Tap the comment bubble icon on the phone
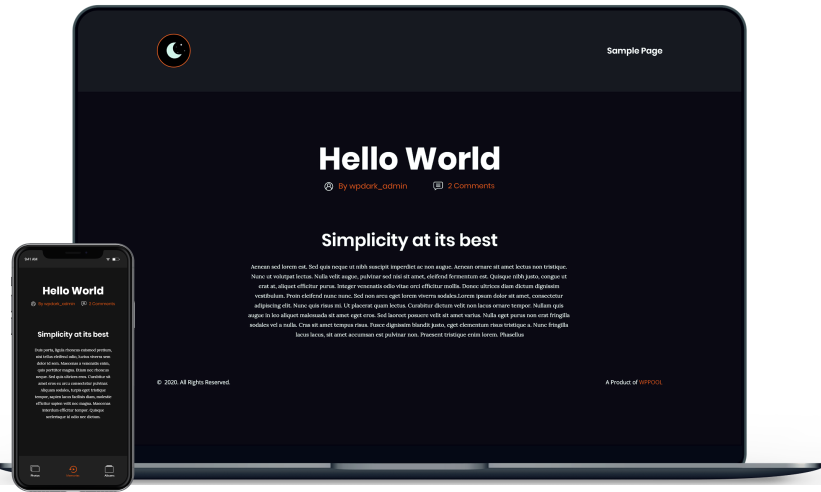This screenshot has height=492, width=821. pyautogui.click(x=84, y=303)
